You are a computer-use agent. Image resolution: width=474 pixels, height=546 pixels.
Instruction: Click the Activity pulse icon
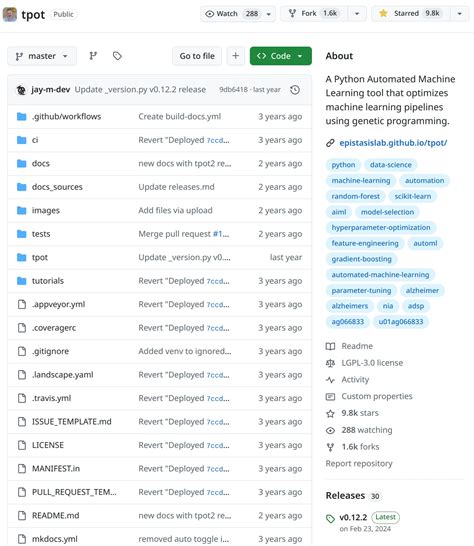(x=330, y=380)
